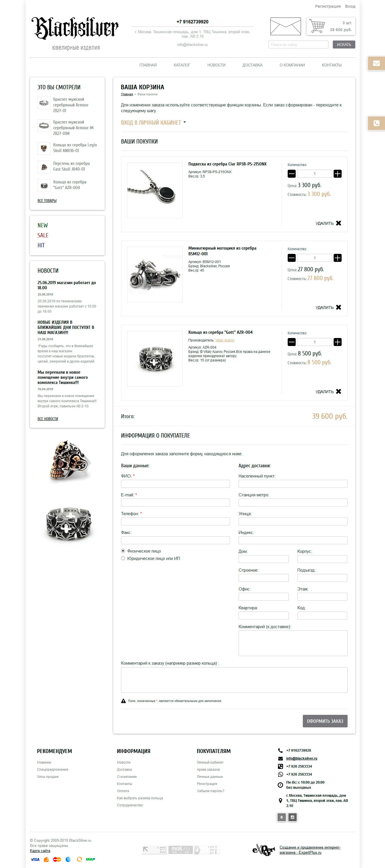Screen dimensions: 385x868
Task: Open silver motorcycle product thumbnail
Action: 155,275
